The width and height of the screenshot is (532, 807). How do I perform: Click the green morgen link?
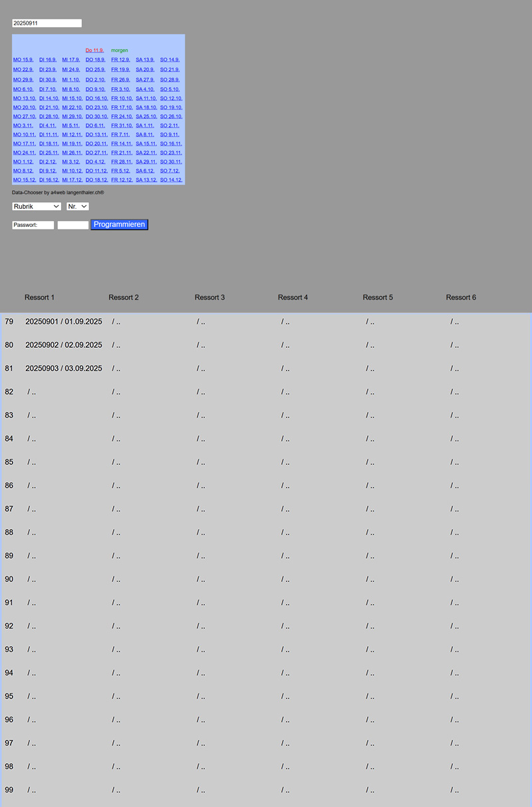pyautogui.click(x=120, y=50)
